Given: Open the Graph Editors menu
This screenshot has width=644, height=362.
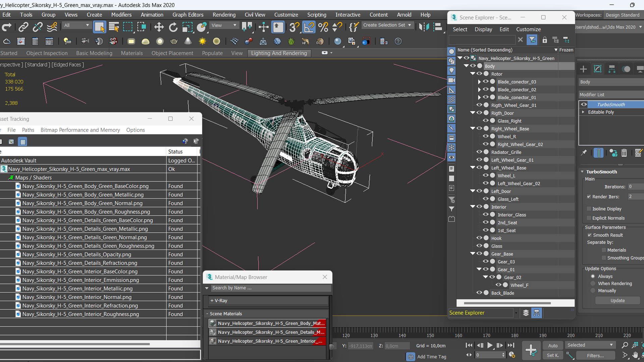Looking at the screenshot, I should pyautogui.click(x=188, y=15).
